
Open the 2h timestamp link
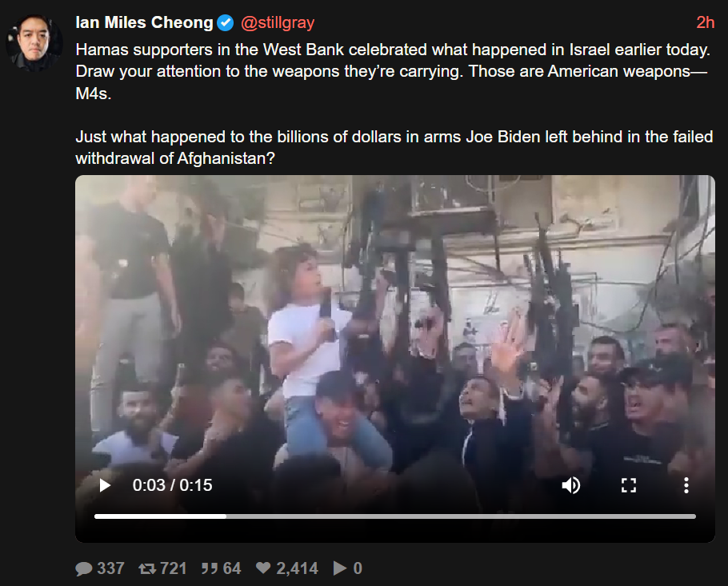(706, 22)
